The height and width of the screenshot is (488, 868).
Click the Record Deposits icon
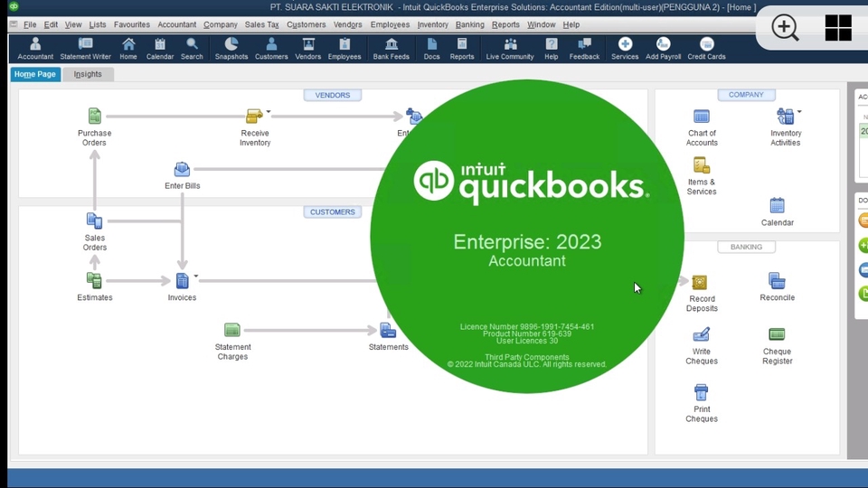(700, 283)
